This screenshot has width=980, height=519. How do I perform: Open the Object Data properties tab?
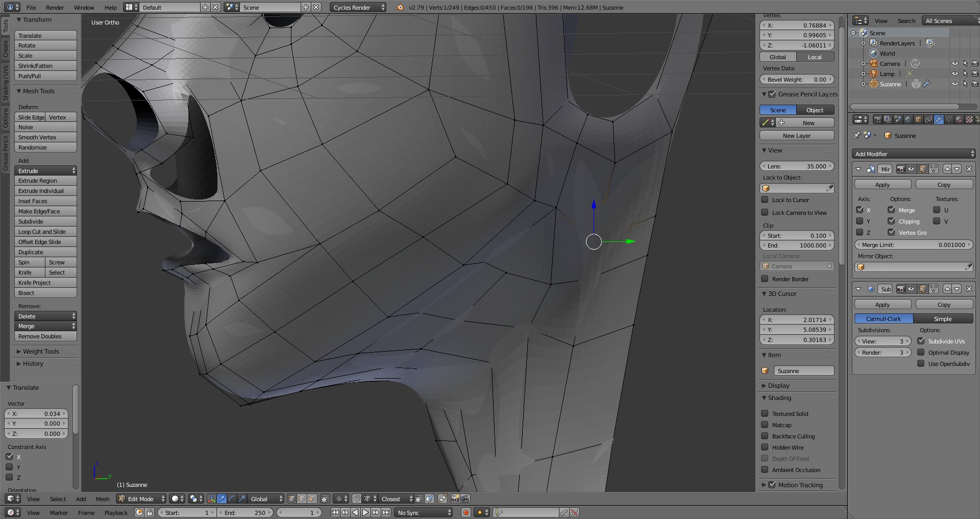[x=949, y=119]
